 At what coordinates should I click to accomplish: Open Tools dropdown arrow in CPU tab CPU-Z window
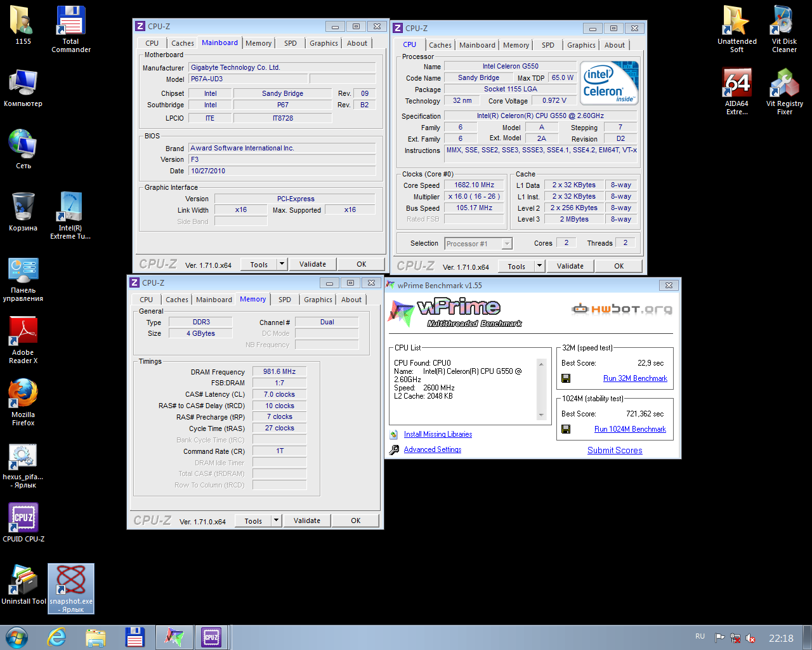540,266
